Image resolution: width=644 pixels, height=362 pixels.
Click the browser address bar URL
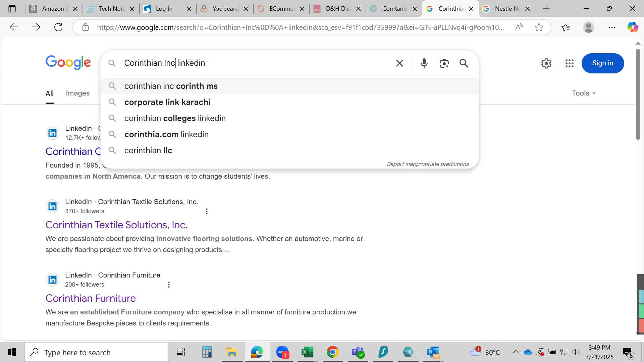pyautogui.click(x=300, y=27)
